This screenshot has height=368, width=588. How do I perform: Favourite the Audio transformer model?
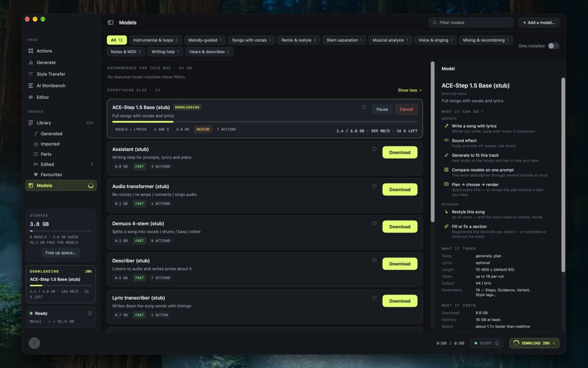click(x=374, y=186)
